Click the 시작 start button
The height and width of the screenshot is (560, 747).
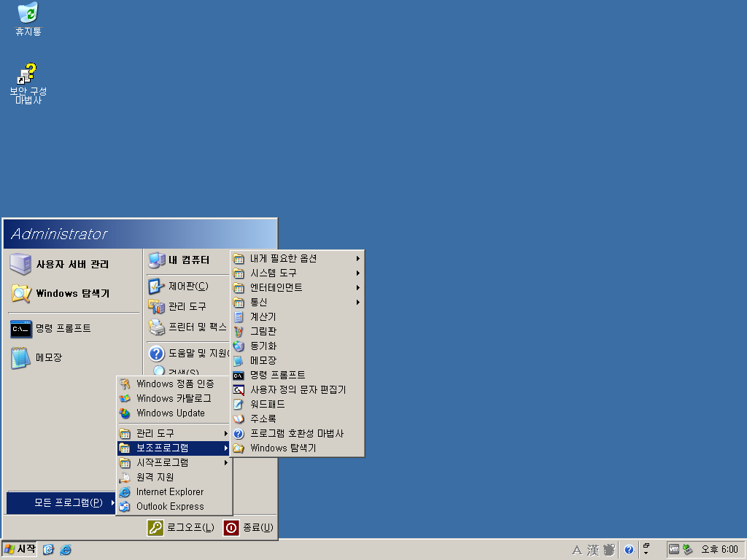[19, 549]
